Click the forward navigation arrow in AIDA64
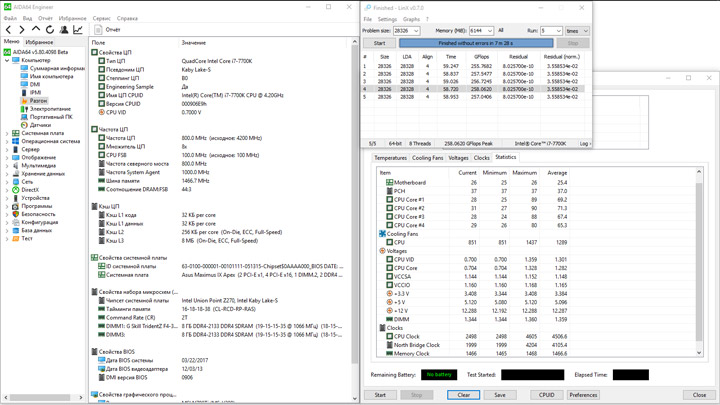 [x=22, y=30]
